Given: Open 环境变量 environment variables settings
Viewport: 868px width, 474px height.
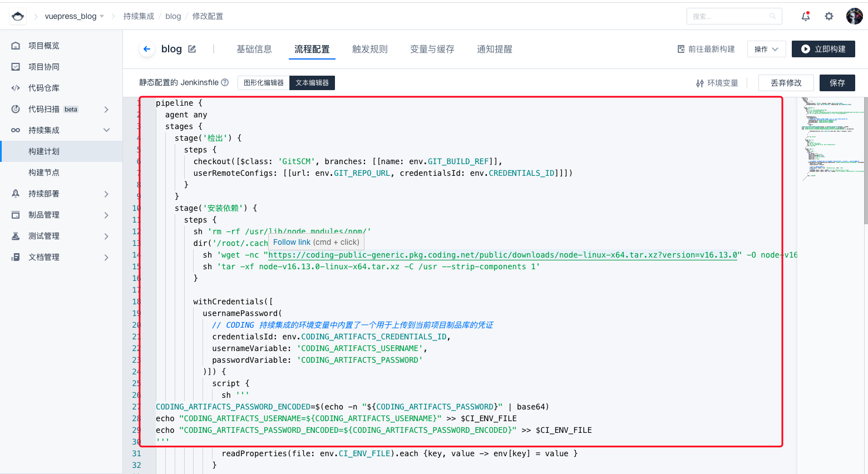Looking at the screenshot, I should [x=717, y=83].
